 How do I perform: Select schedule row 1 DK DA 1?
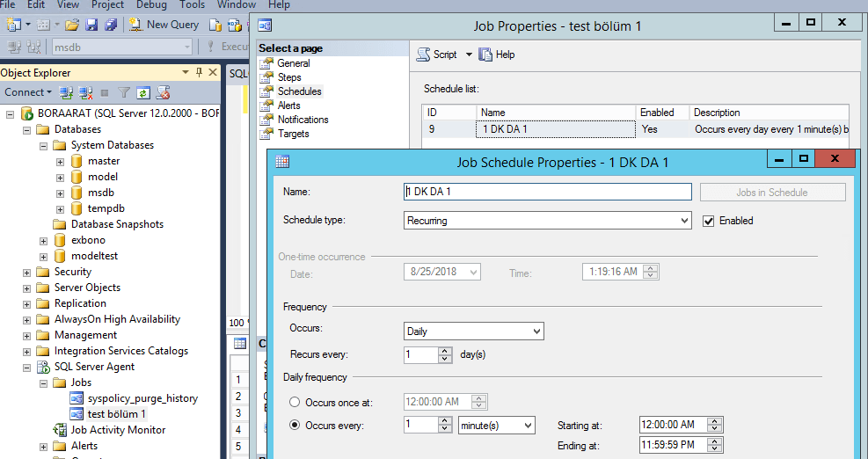coord(635,129)
